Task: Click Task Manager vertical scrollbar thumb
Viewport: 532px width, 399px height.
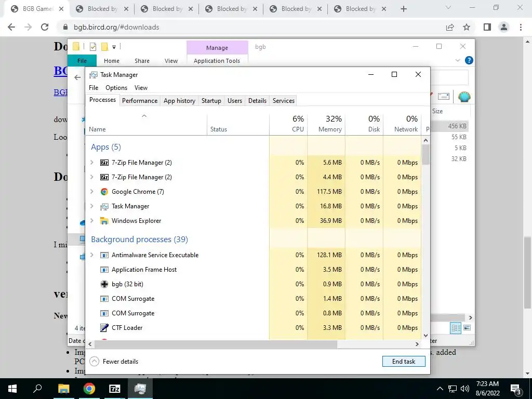Action: [x=426, y=154]
